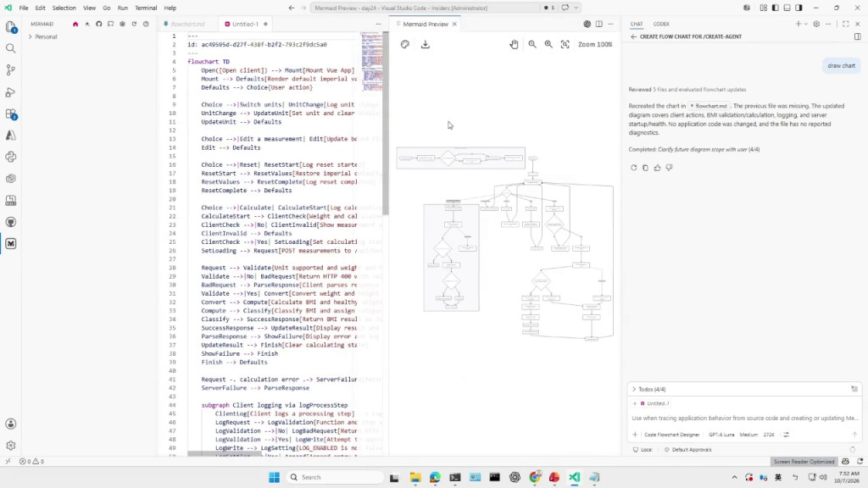
Task: Open the Default Approvals dropdown
Action: (x=687, y=450)
